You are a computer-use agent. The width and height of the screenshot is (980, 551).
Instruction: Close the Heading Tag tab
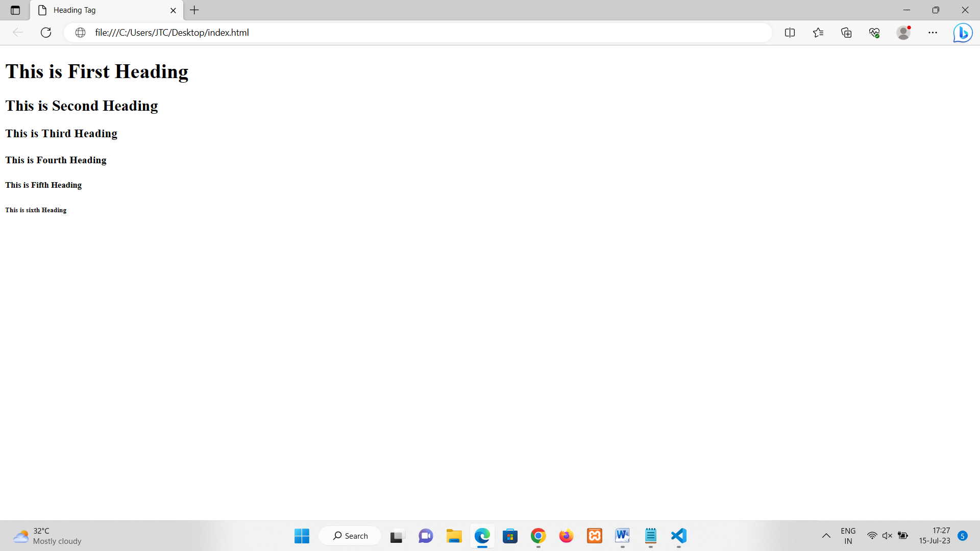point(173,10)
